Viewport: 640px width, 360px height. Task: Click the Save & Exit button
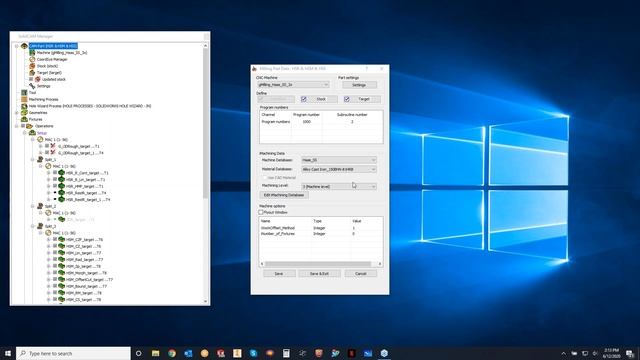(x=319, y=273)
